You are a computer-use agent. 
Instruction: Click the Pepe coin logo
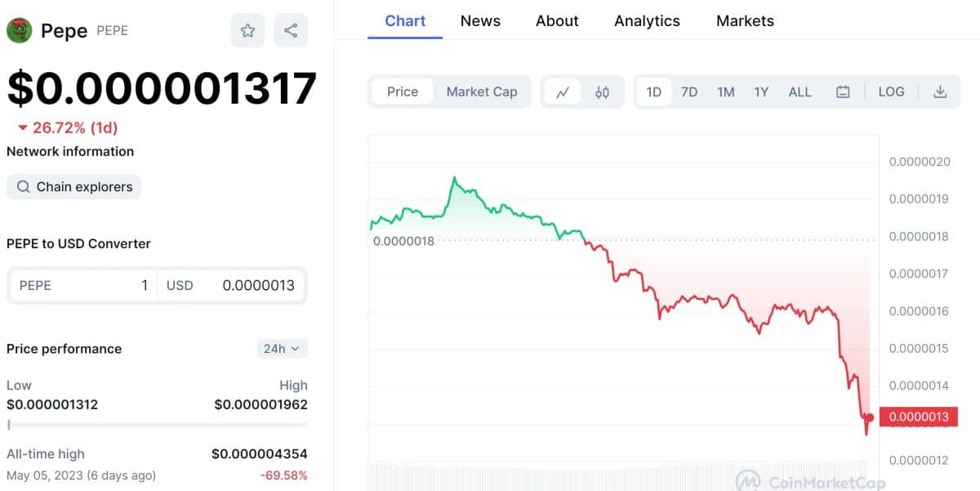[19, 30]
